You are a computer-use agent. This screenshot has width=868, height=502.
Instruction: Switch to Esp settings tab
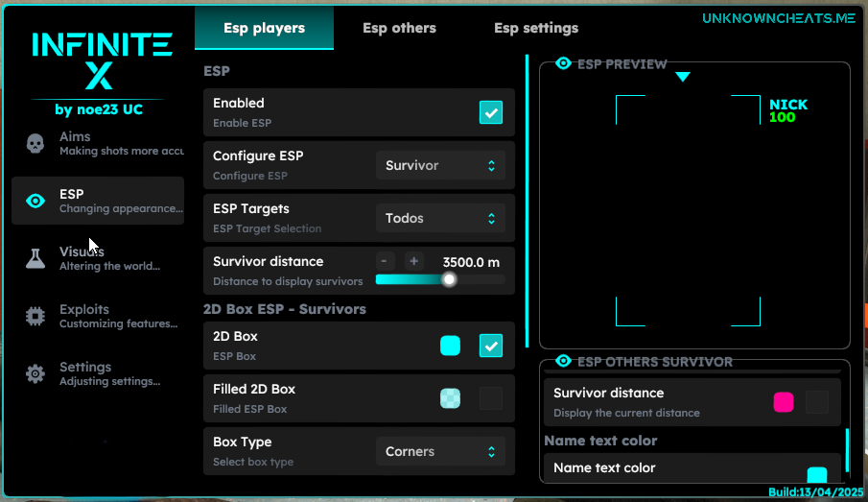[x=536, y=28]
